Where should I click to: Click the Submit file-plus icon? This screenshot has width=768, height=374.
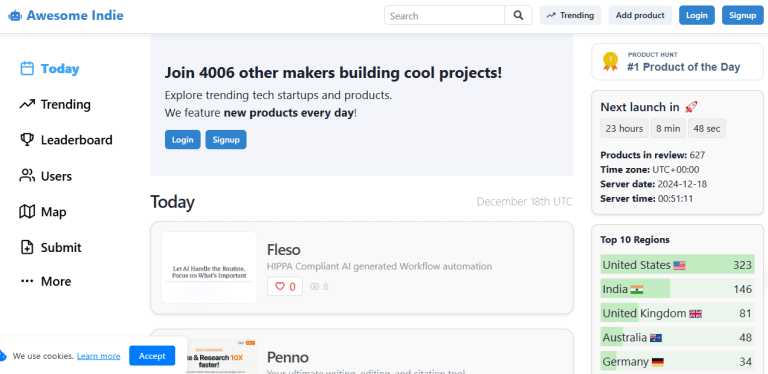27,247
